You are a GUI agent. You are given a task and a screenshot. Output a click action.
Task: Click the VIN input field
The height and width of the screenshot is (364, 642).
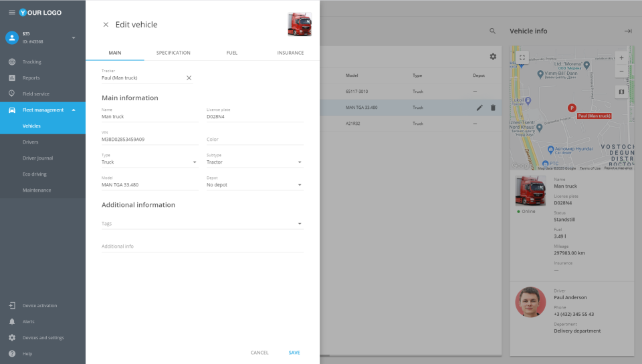[x=150, y=140]
